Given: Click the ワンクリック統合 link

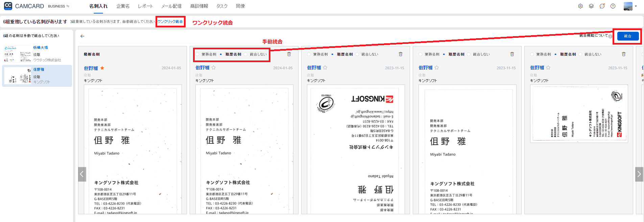Looking at the screenshot, I should 170,22.
